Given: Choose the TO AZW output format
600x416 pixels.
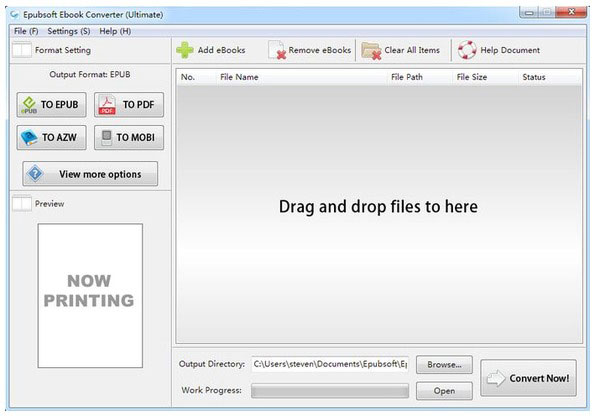Looking at the screenshot, I should (52, 137).
